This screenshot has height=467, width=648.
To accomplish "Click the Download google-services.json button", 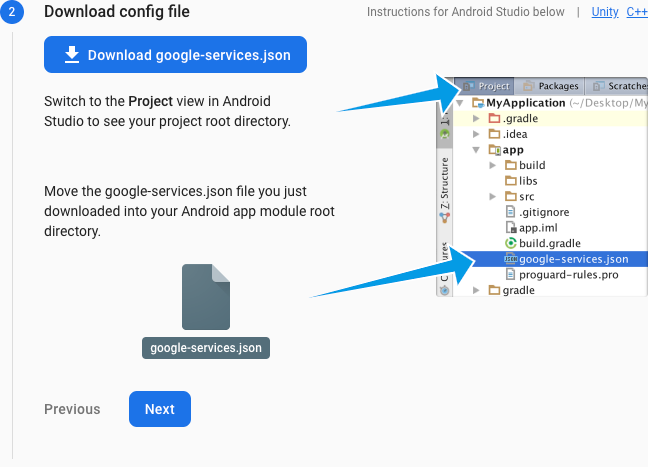I will click(x=175, y=55).
